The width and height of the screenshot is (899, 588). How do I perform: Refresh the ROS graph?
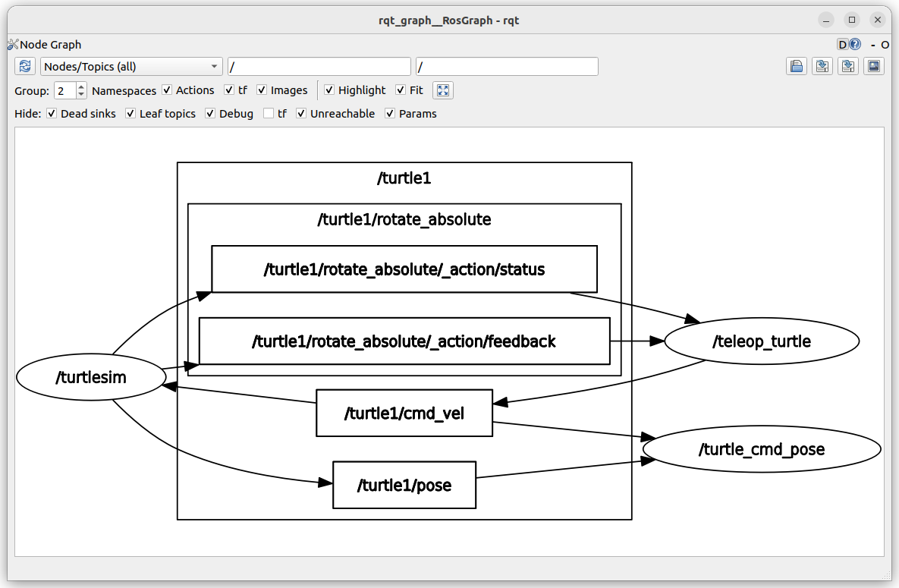coord(24,67)
